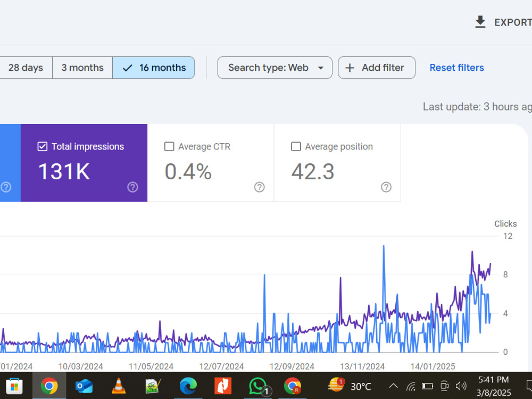Launch VLC media player from taskbar
The width and height of the screenshot is (532, 399).
(119, 386)
